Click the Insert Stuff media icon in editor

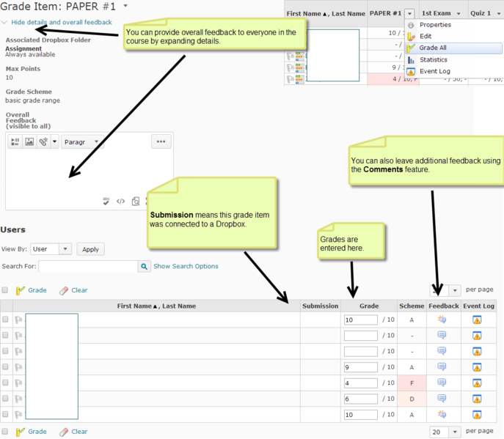[x=15, y=142]
